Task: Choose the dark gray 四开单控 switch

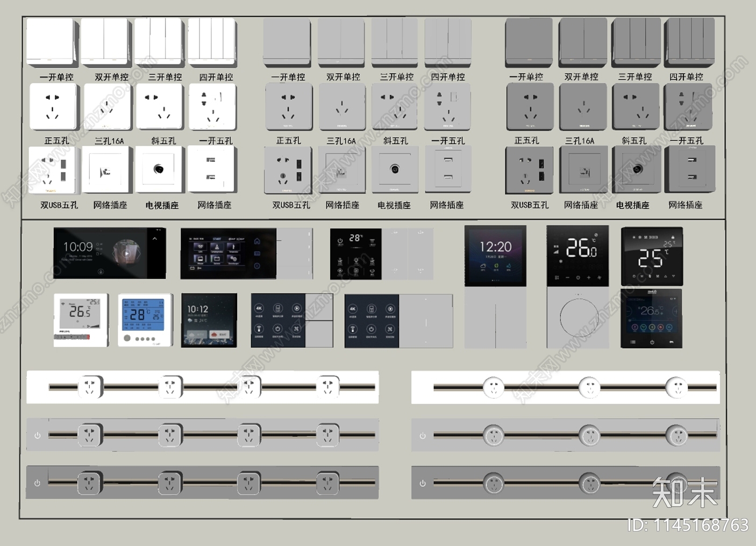Action: (689, 42)
